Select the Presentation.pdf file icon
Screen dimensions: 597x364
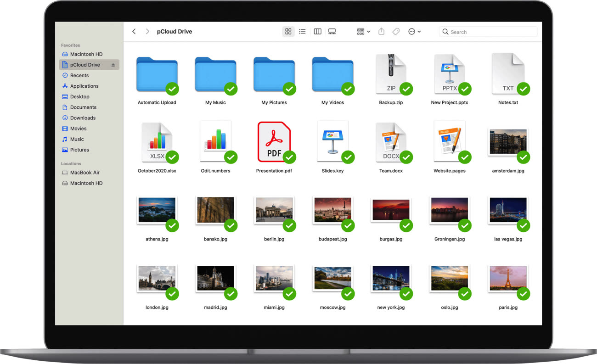274,142
